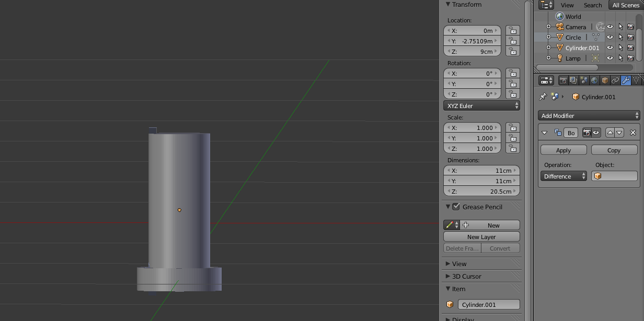
Task: Select the Modifiers wrench tab icon
Action: [626, 80]
